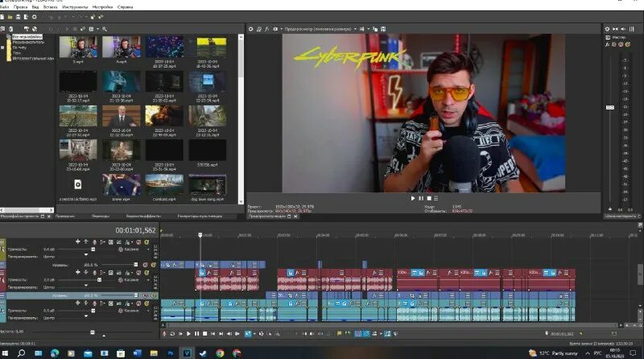
Task: Open the Инструменты menu
Action: click(x=75, y=7)
